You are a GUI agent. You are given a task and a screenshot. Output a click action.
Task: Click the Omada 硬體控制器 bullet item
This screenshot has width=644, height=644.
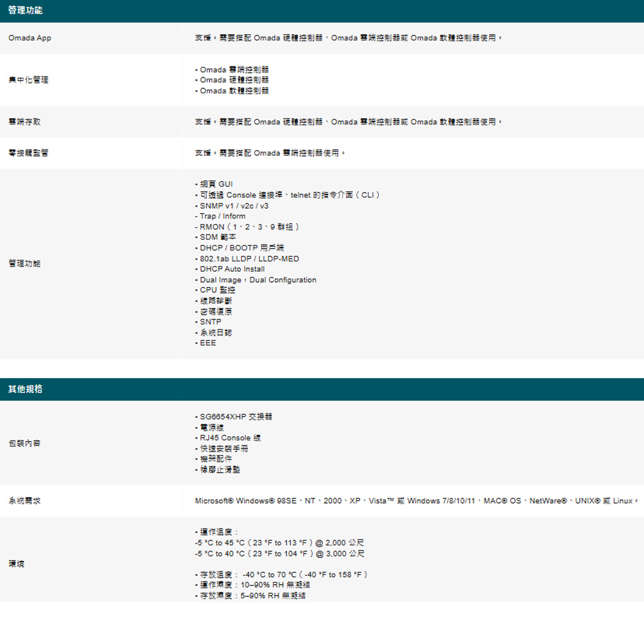pos(234,80)
